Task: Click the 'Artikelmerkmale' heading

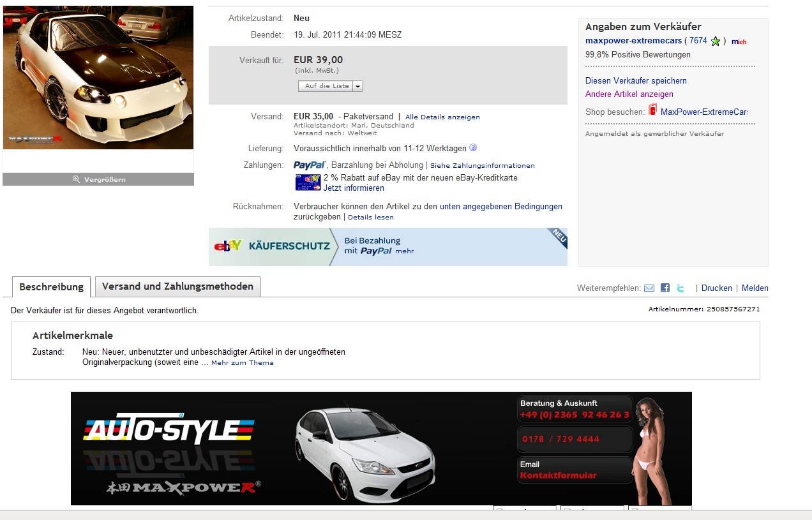Action: [x=73, y=336]
